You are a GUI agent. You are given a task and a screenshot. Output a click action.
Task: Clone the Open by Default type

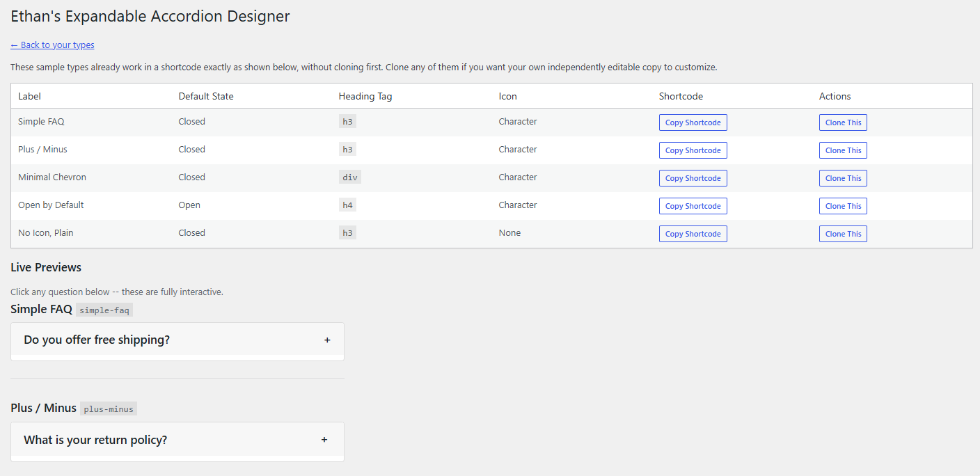tap(843, 206)
